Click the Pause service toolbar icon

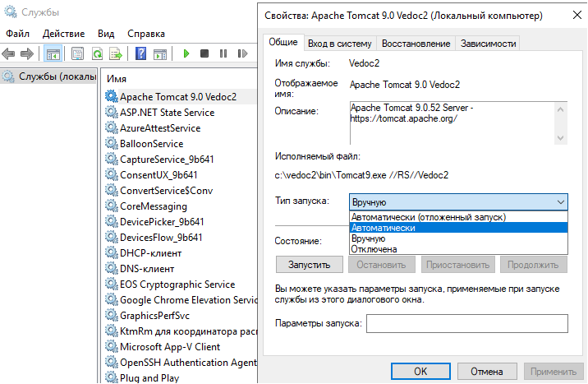[223, 53]
